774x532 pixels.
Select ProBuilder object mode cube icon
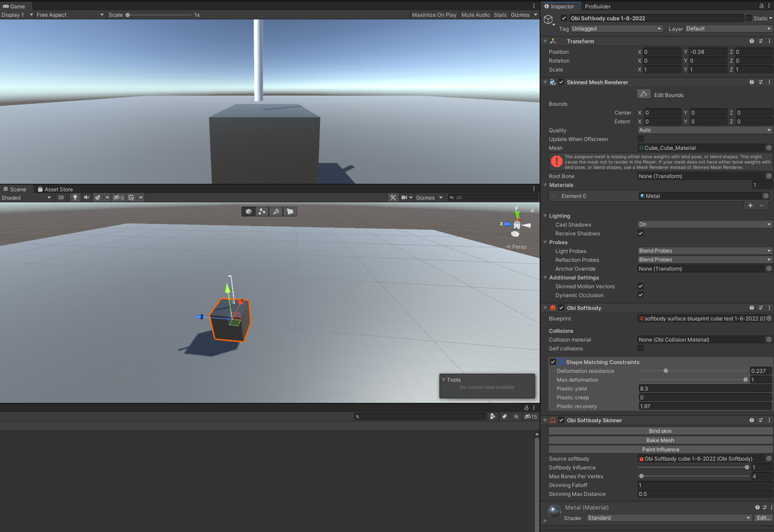[249, 211]
